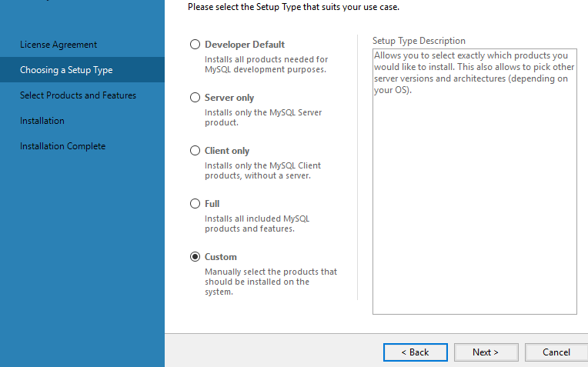Go to previous step with Back
Screen dimensions: 588x367
416,352
